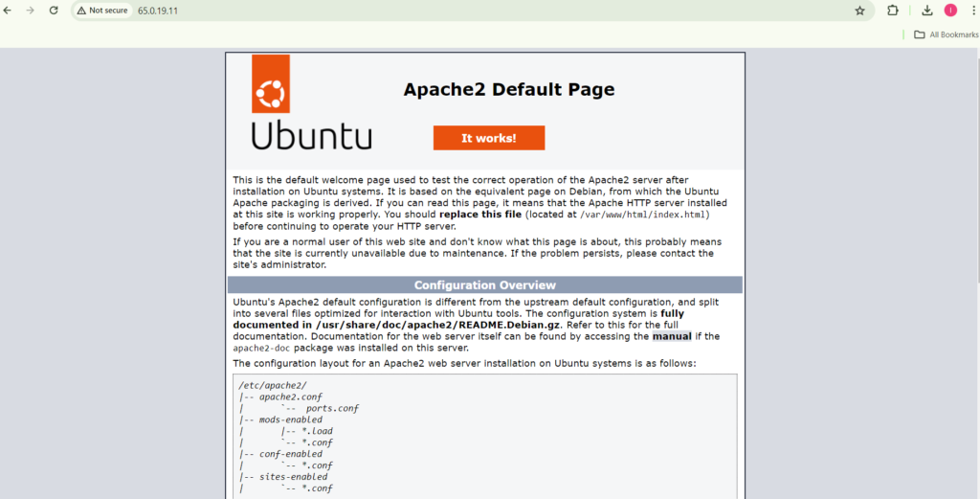980x499 pixels.
Task: Click the ports.conf entry in layout tree
Action: 332,408
